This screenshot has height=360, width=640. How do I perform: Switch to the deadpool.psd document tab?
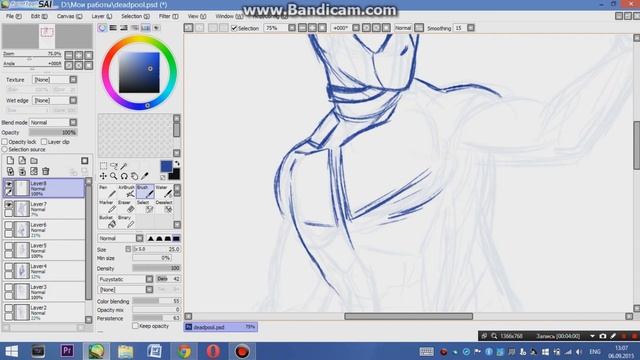pos(221,327)
